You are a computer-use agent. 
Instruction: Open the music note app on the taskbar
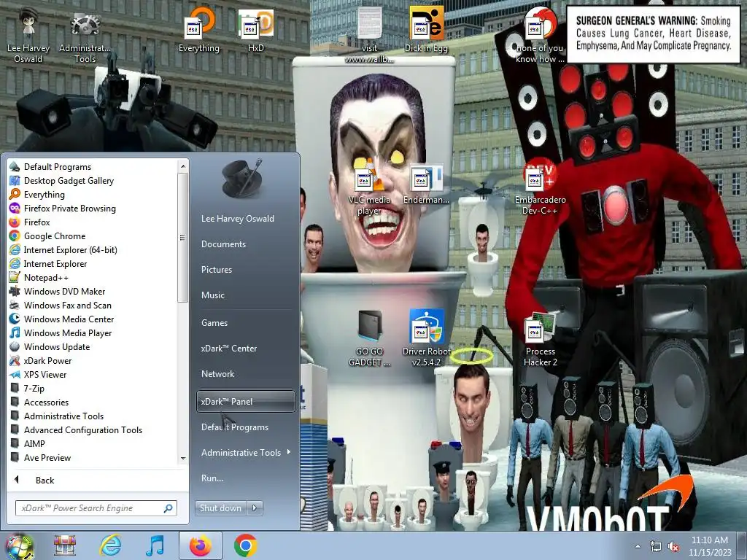155,545
